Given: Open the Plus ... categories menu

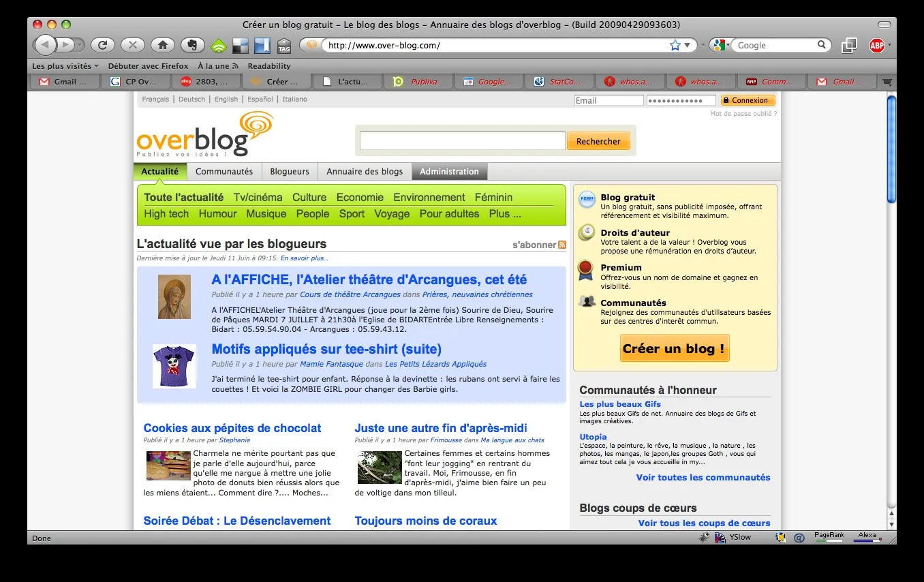Looking at the screenshot, I should point(505,214).
